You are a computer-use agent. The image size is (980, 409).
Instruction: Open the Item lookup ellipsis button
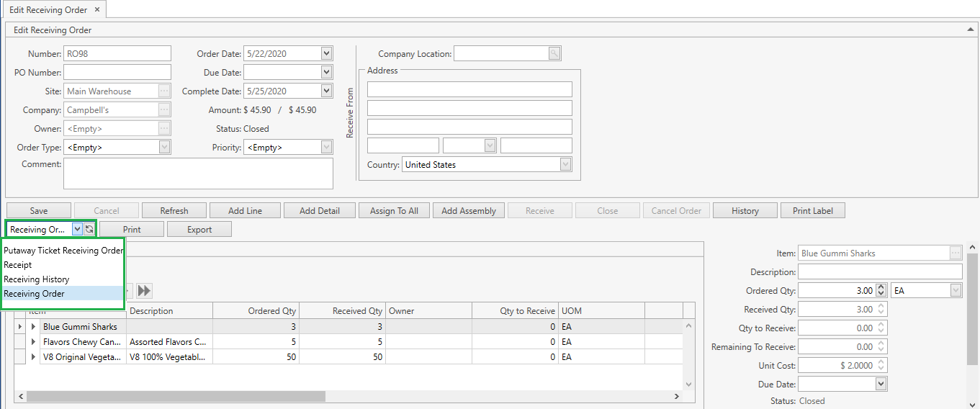[956, 253]
